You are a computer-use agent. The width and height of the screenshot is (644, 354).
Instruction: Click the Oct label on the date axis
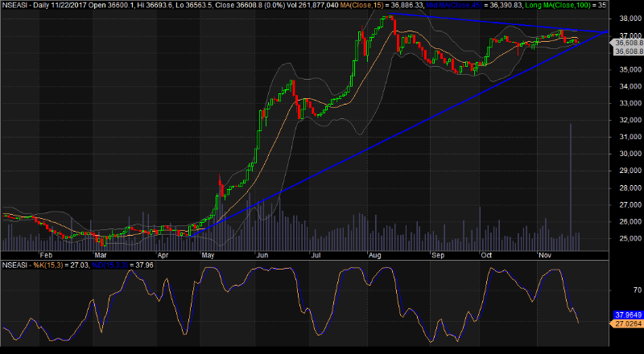point(486,255)
